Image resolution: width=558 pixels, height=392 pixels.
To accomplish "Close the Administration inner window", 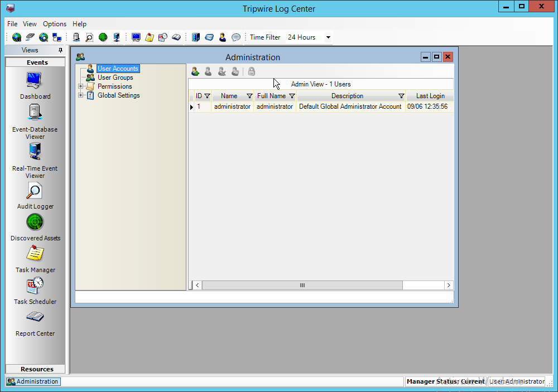I will [448, 57].
